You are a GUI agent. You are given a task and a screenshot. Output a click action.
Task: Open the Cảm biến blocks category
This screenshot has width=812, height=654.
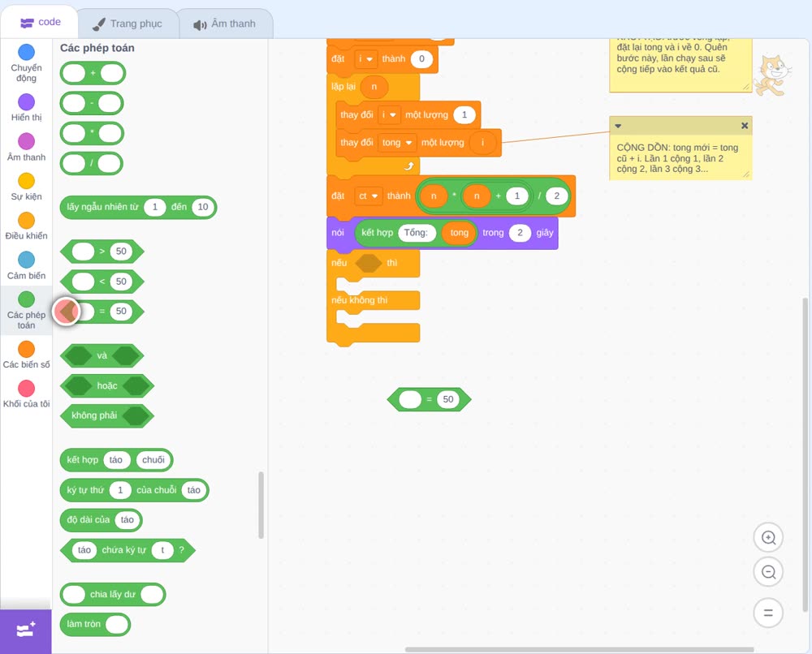tap(26, 266)
